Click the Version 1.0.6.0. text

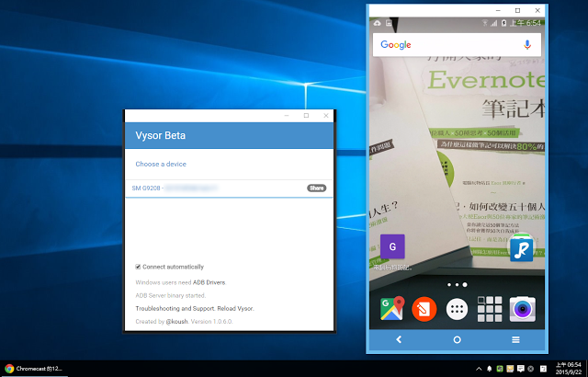(x=212, y=322)
